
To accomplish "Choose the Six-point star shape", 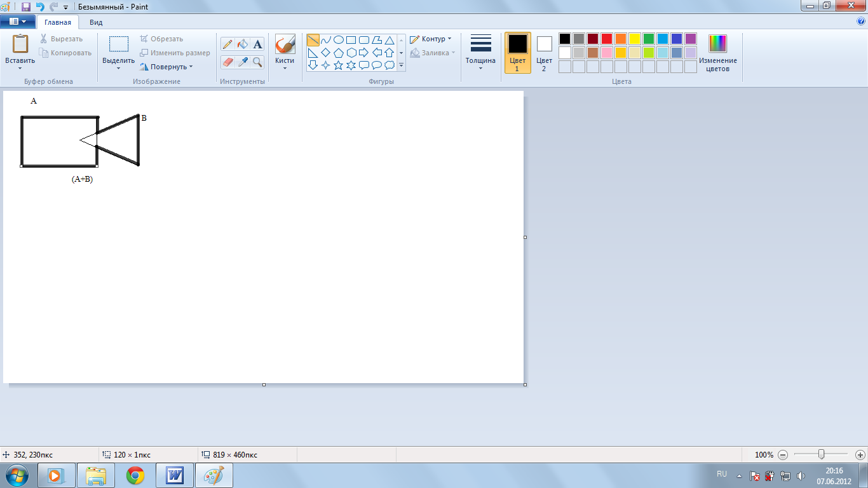I will tap(351, 65).
